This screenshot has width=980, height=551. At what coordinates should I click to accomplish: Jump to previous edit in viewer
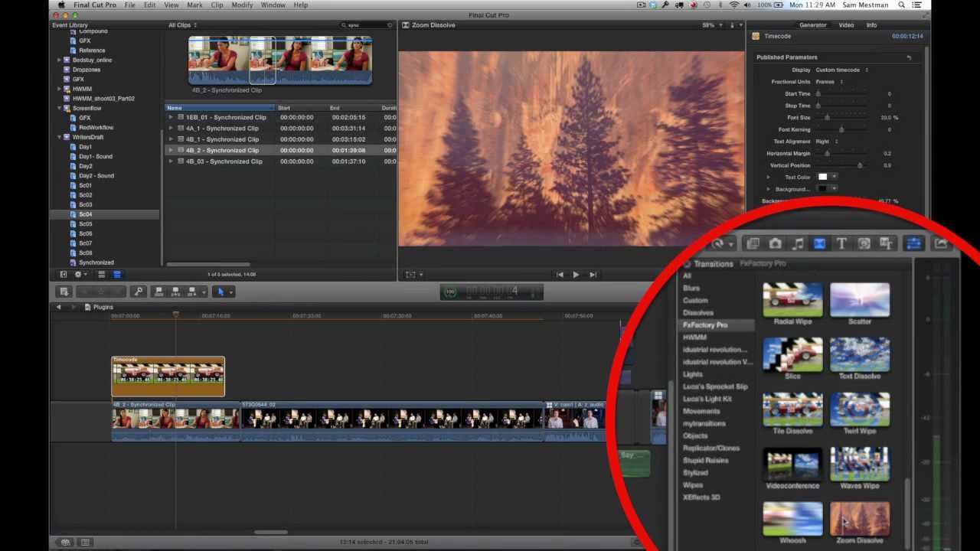click(x=560, y=275)
